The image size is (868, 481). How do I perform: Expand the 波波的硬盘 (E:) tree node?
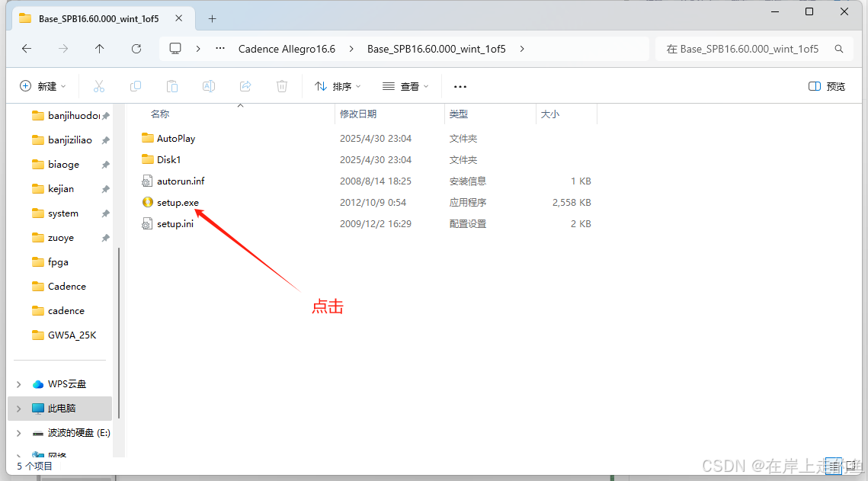pos(19,433)
